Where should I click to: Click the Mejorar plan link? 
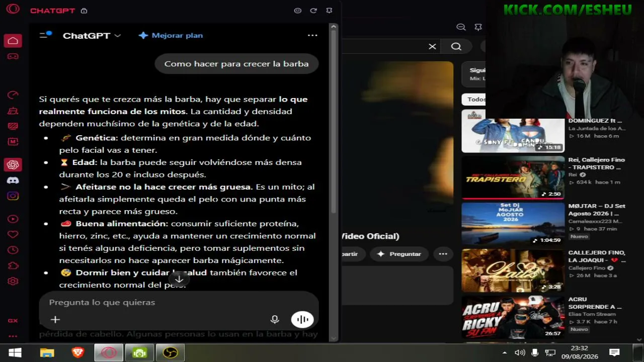click(x=171, y=36)
